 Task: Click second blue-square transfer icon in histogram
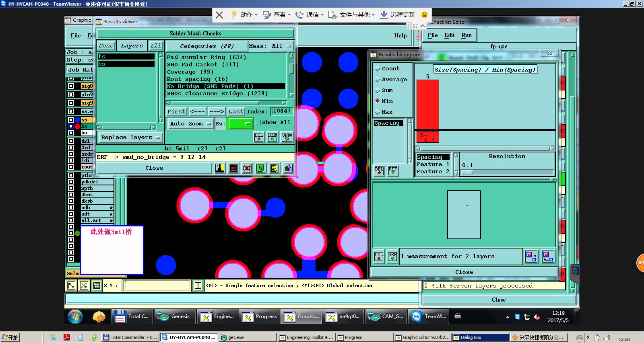click(x=548, y=257)
